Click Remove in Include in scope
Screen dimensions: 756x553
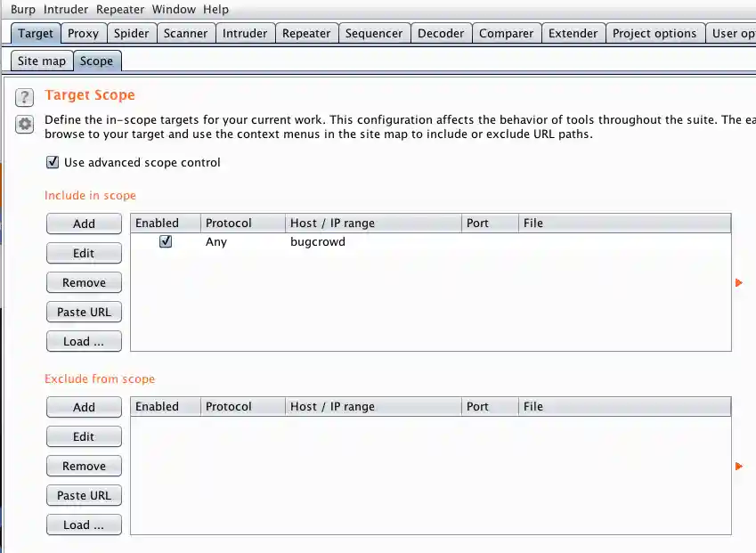84,282
